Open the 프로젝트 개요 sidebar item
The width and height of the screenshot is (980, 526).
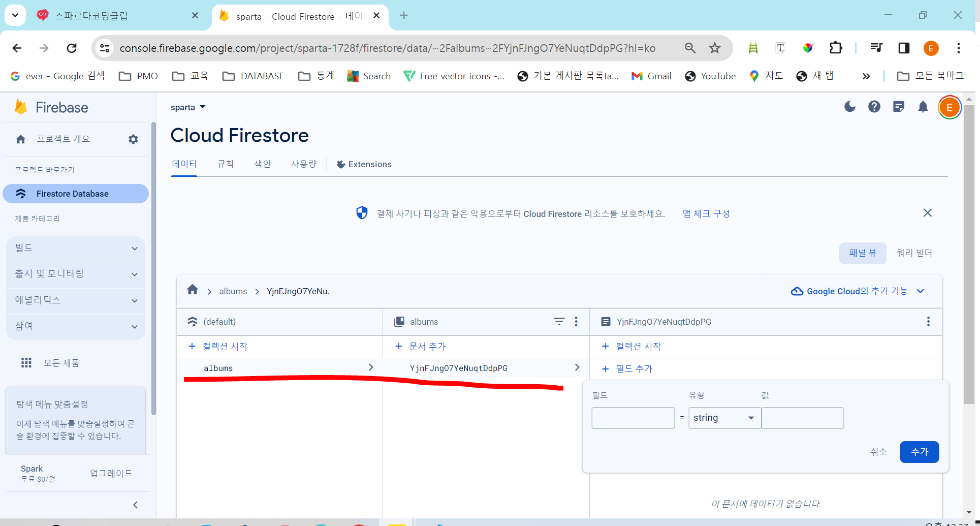63,139
